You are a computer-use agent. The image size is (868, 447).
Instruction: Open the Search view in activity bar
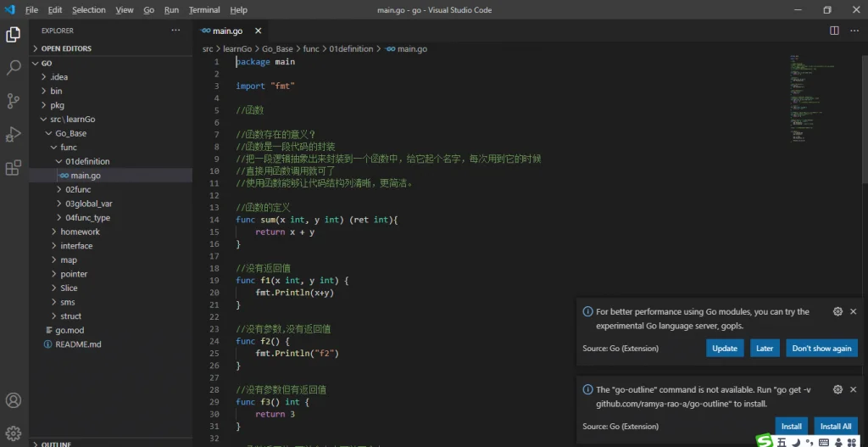pyautogui.click(x=14, y=68)
